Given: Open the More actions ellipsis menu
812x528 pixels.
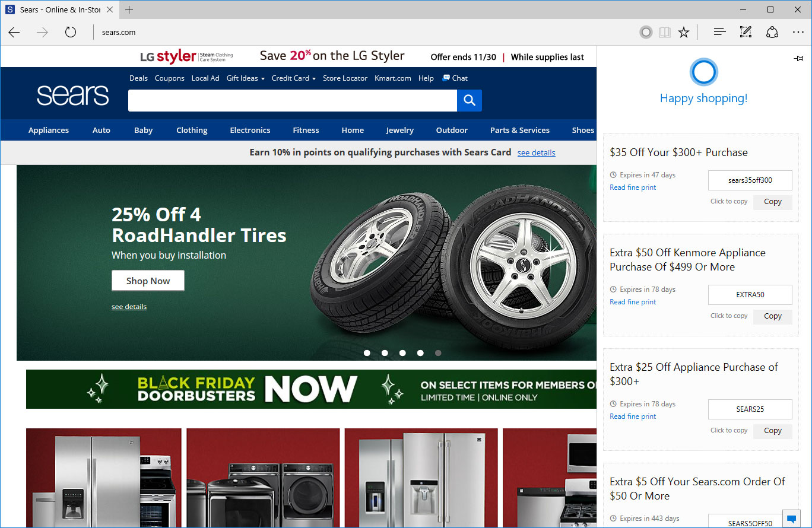Looking at the screenshot, I should [798, 32].
